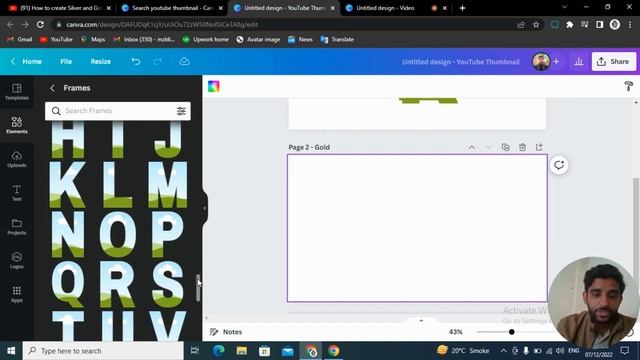Insert the letter R frame
Viewport: 640px width, 360px height.
[118, 284]
